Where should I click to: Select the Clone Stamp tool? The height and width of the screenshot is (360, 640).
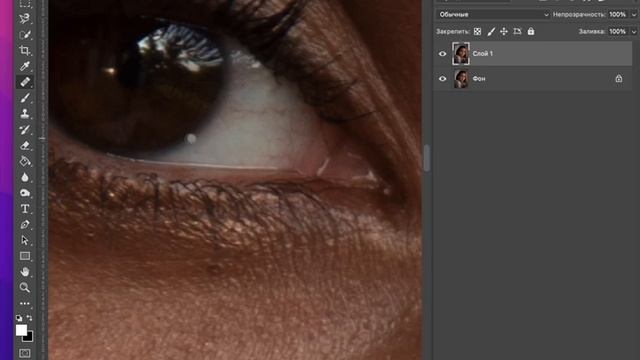(24, 113)
